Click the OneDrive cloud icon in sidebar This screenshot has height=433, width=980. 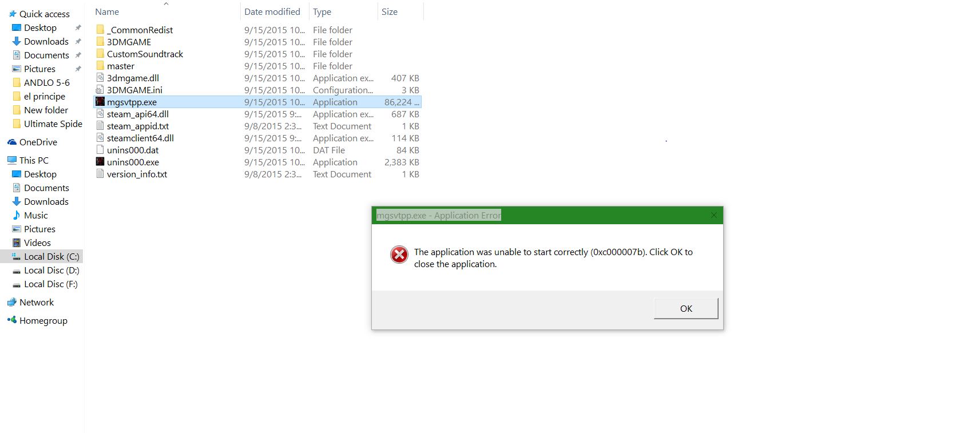pos(12,142)
